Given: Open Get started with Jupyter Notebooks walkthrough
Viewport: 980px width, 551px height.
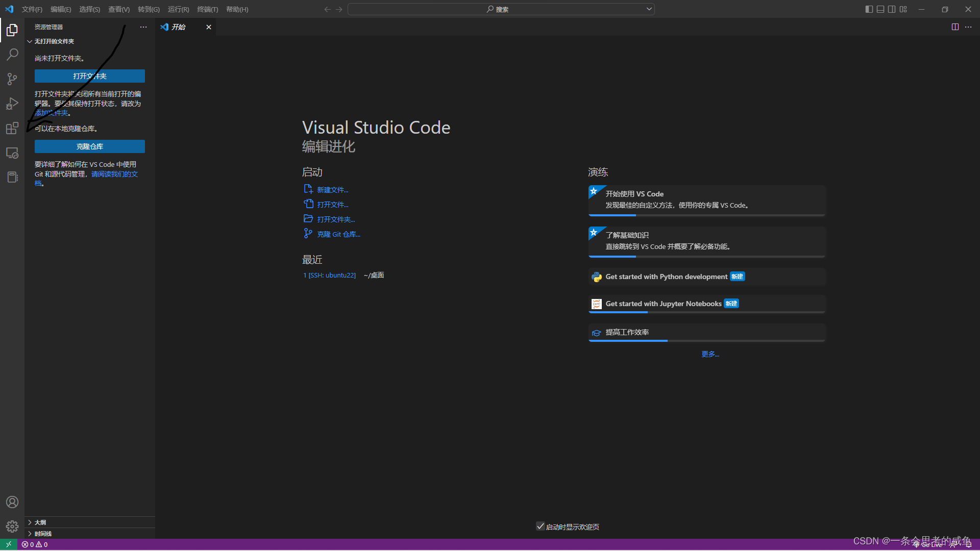Looking at the screenshot, I should coord(706,304).
